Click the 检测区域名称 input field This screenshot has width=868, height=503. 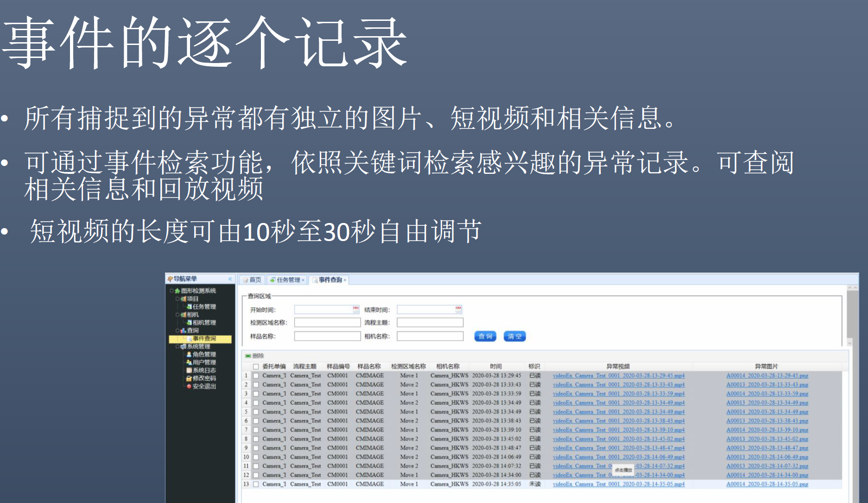pos(327,323)
